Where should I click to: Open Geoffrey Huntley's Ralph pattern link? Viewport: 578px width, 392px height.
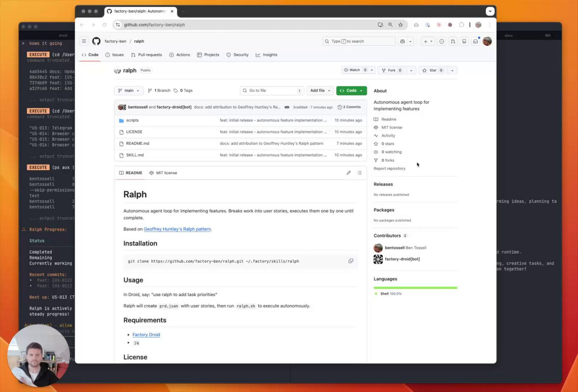click(177, 229)
